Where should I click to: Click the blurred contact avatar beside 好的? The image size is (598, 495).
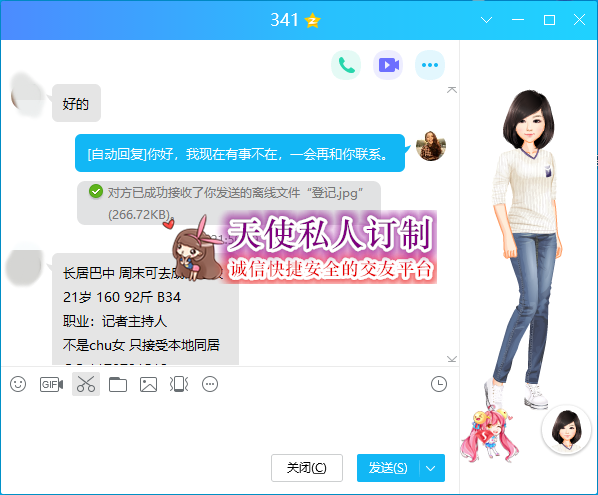(x=27, y=95)
